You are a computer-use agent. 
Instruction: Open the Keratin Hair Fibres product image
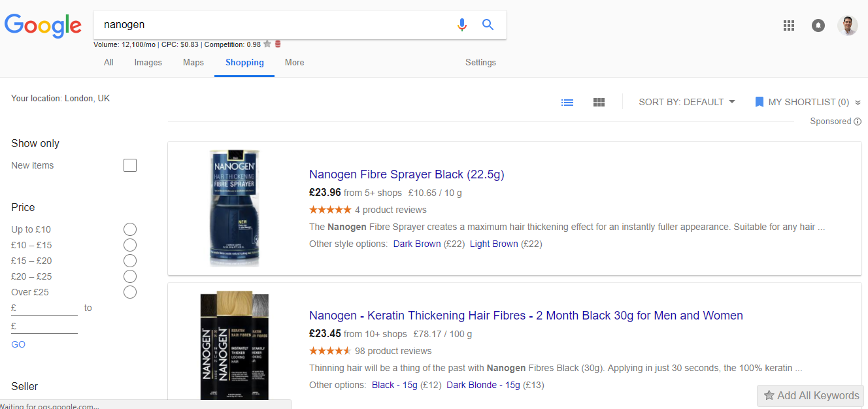(235, 346)
